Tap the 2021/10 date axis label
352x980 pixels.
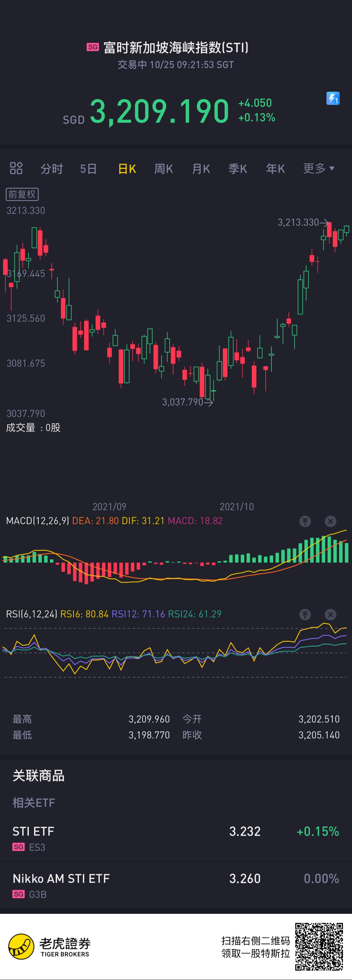[237, 507]
